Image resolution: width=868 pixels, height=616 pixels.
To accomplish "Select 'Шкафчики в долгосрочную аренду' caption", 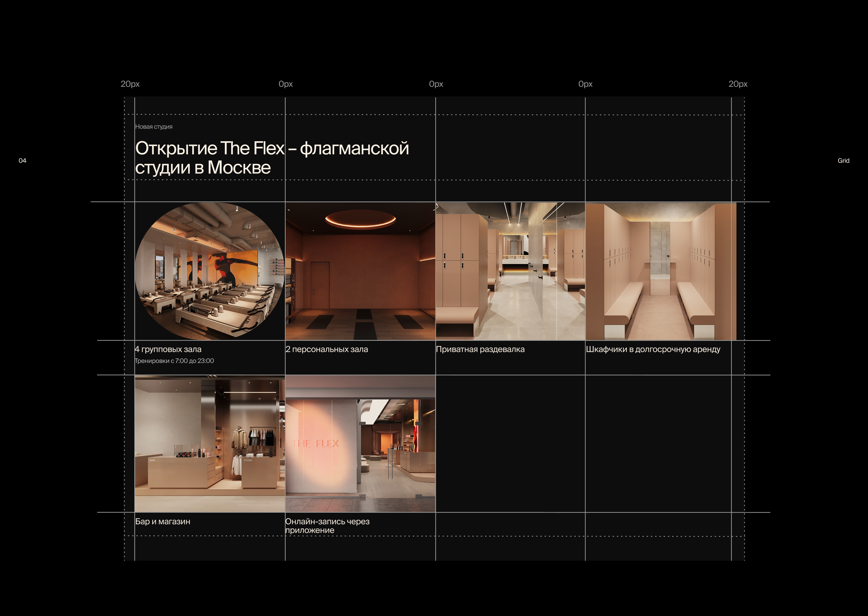I will tap(653, 349).
